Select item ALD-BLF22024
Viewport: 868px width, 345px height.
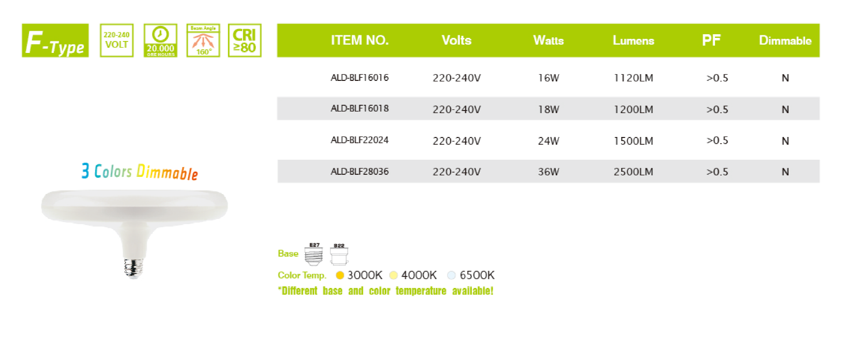[360, 140]
